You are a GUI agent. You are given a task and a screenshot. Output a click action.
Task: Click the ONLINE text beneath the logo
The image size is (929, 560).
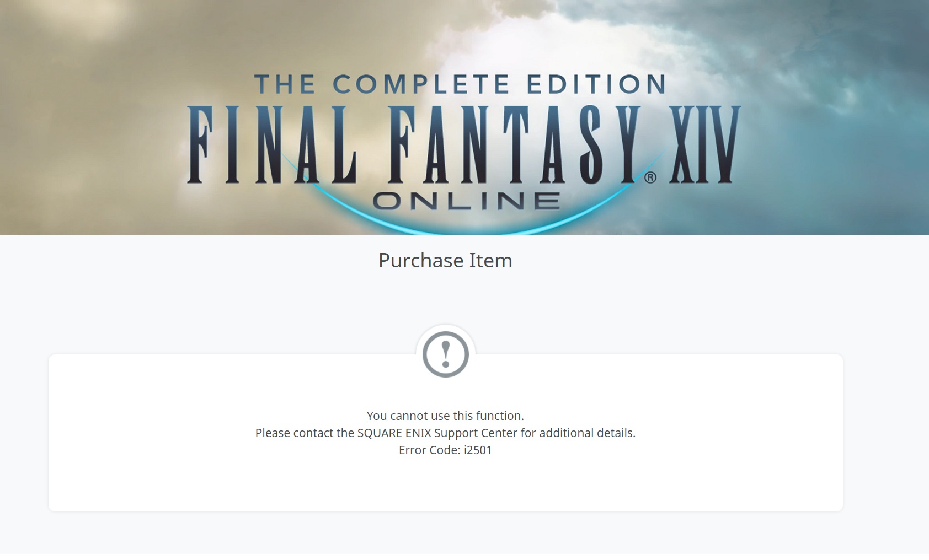click(x=467, y=201)
